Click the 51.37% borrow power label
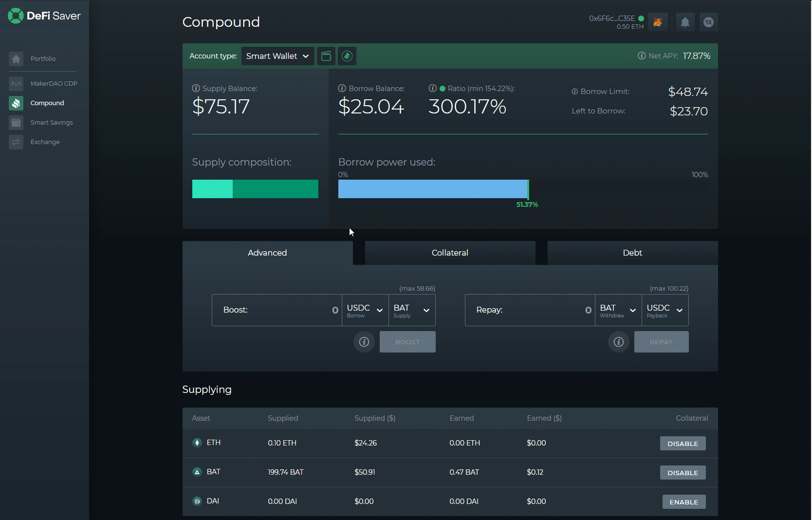 tap(527, 204)
